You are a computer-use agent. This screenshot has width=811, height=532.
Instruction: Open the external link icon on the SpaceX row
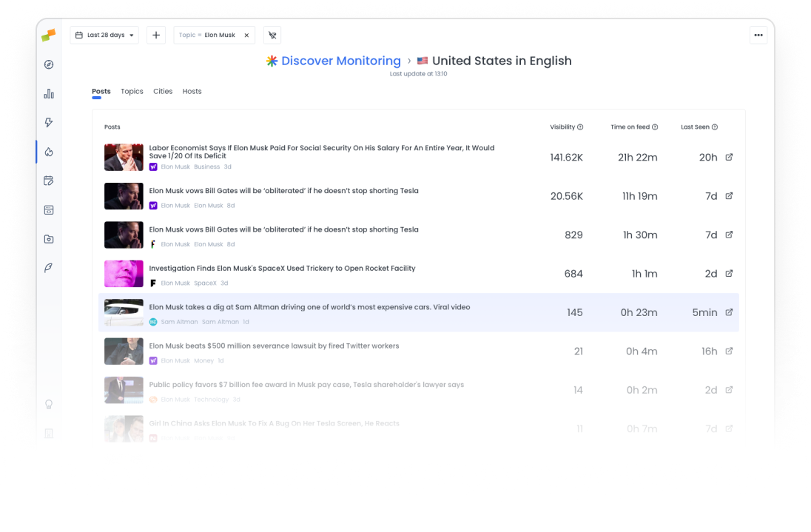coord(729,273)
